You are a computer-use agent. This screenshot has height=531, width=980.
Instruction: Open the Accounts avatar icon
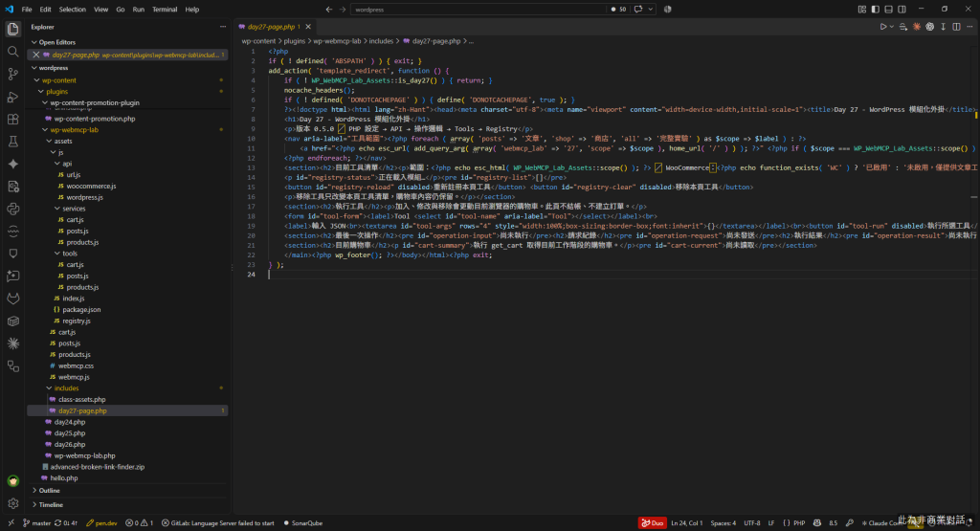click(13, 481)
